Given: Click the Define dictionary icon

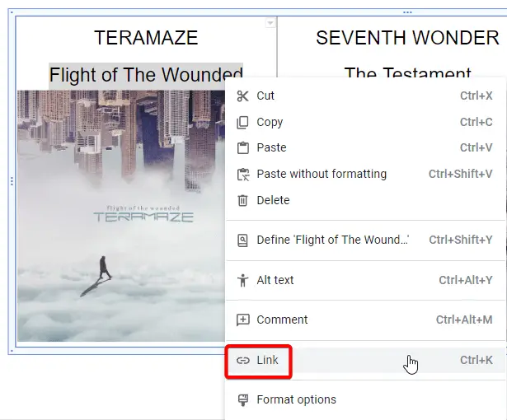Looking at the screenshot, I should 242,240.
